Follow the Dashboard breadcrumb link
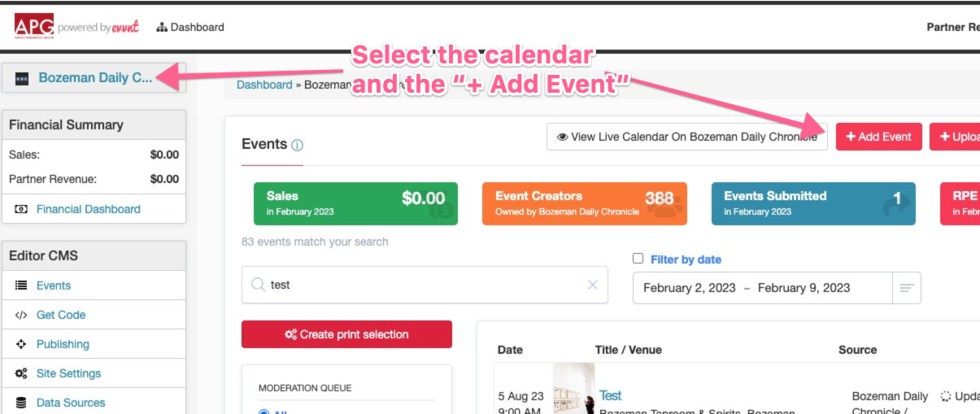 coord(264,85)
